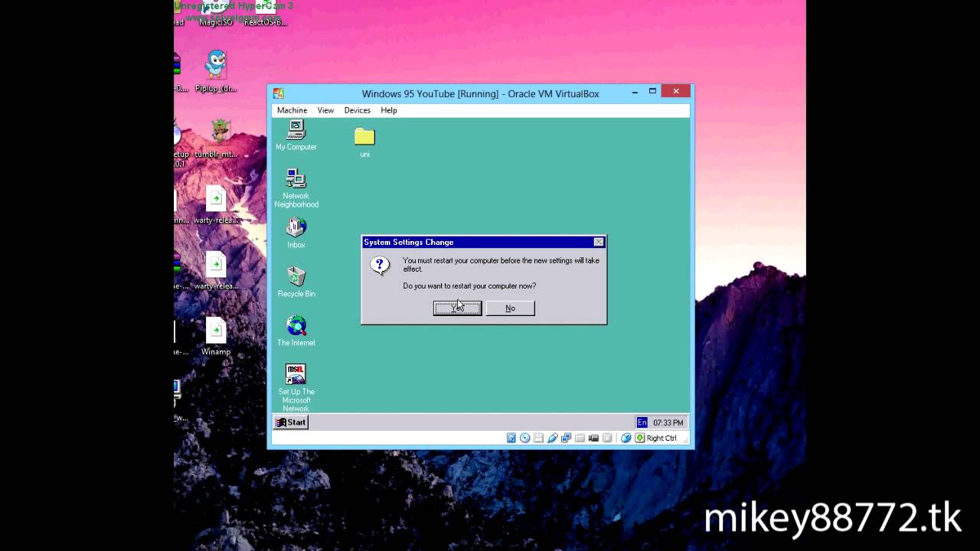Click the optical disc status icon
This screenshot has height=551, width=980.
(525, 438)
